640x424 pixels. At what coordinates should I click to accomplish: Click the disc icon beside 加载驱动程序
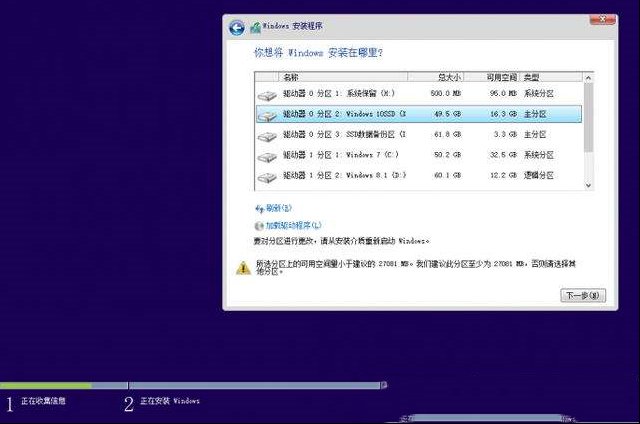(x=259, y=226)
